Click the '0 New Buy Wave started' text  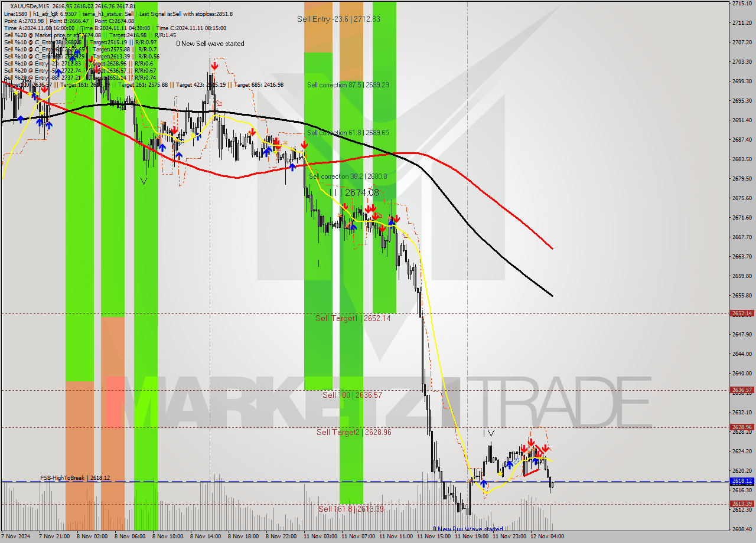tap(468, 529)
